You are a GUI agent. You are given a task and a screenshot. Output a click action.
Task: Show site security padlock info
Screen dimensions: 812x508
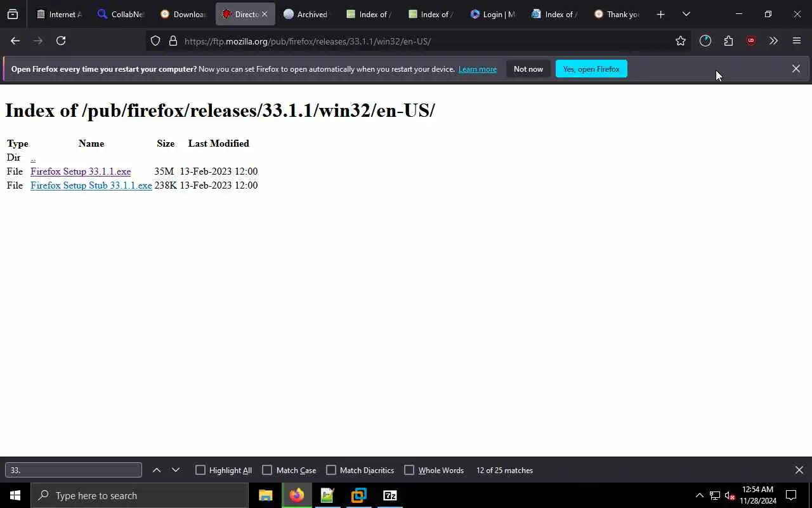tap(173, 41)
